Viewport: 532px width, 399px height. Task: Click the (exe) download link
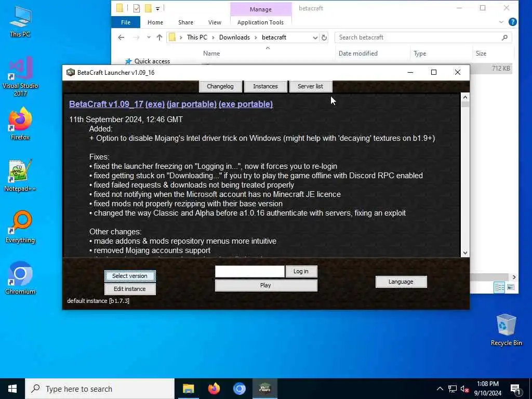155,104
